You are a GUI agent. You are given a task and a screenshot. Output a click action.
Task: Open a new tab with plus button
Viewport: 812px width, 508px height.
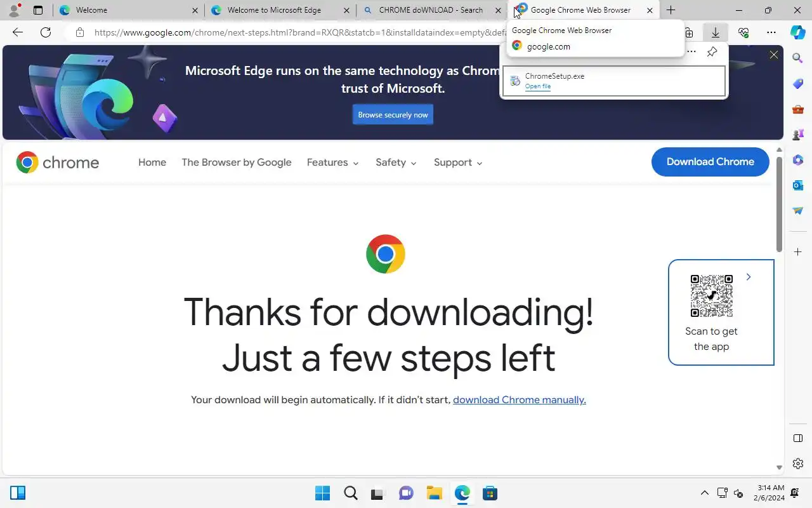pos(671,10)
